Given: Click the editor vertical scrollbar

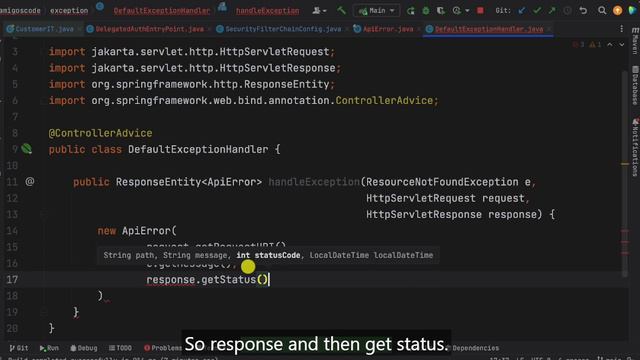Looking at the screenshot, I should pos(625,173).
